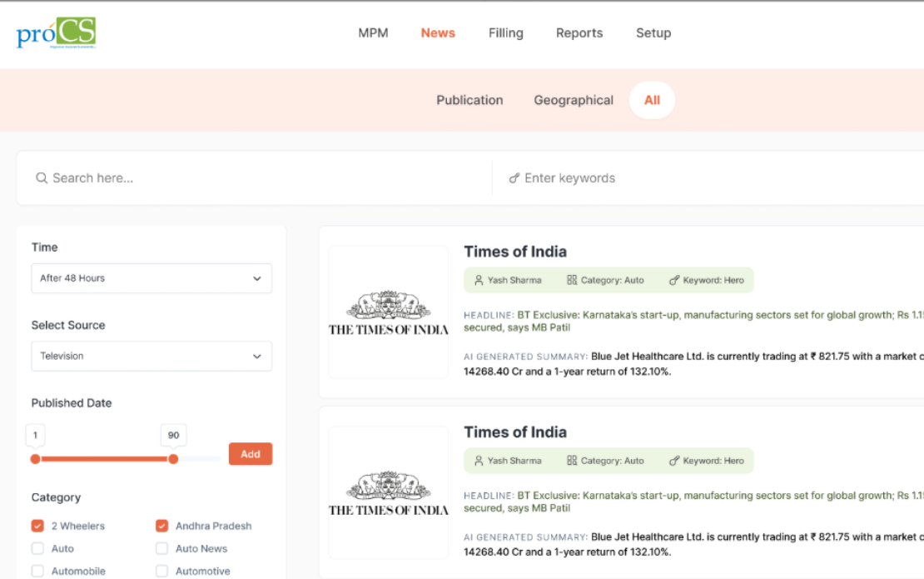924x579 pixels.
Task: Switch to the Publication tab
Action: pyautogui.click(x=469, y=100)
